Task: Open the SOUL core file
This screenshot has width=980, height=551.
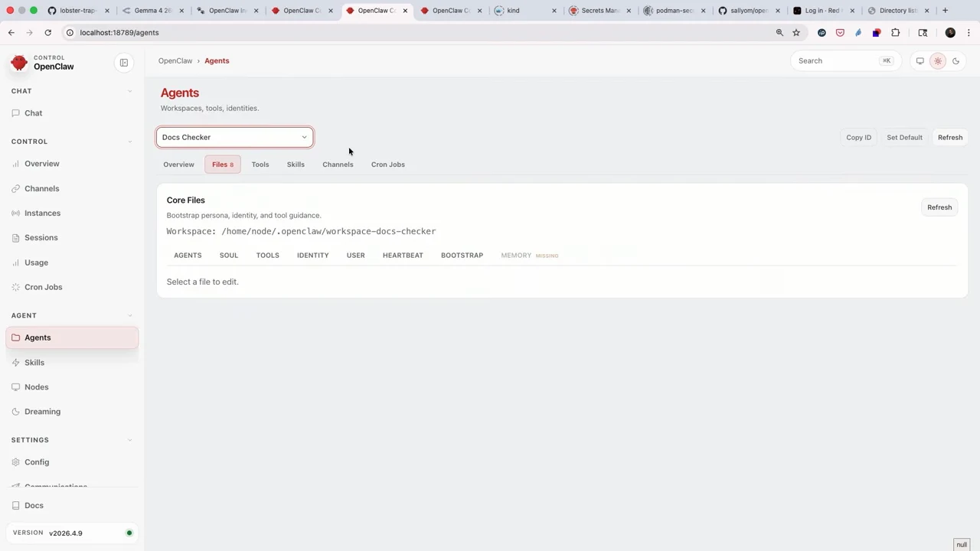Action: (x=229, y=256)
